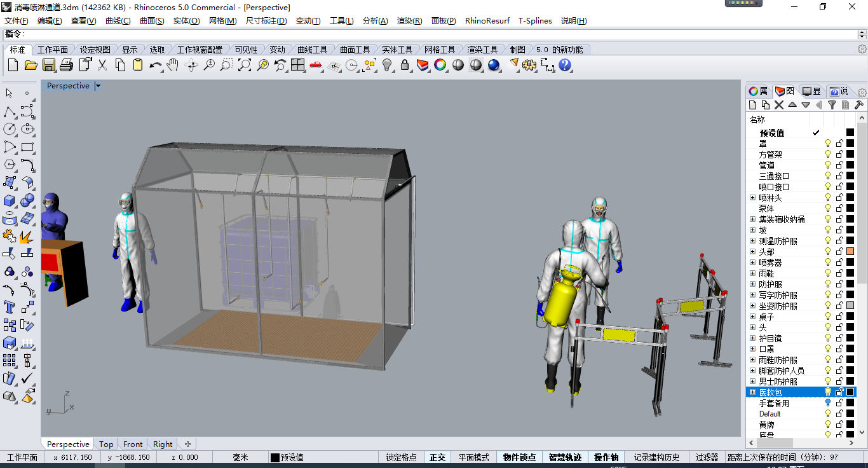Select the Polyline tool in left sidebar
The width and height of the screenshot is (868, 468).
tap(10, 112)
